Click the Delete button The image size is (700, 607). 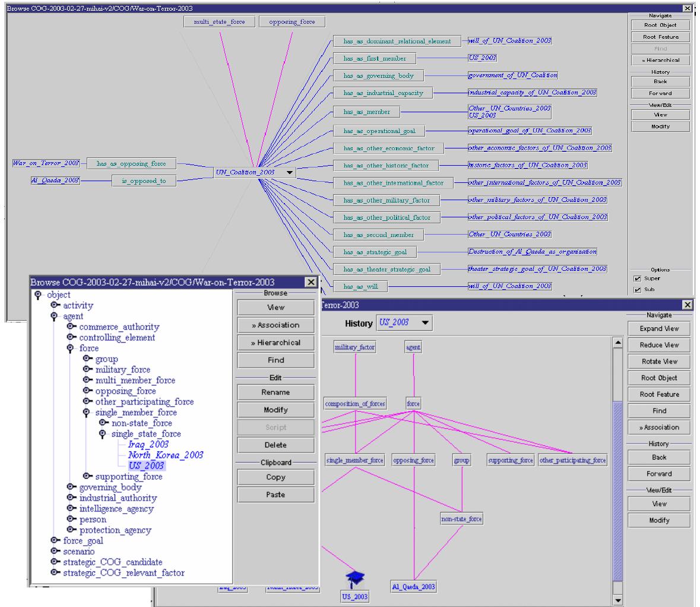275,445
